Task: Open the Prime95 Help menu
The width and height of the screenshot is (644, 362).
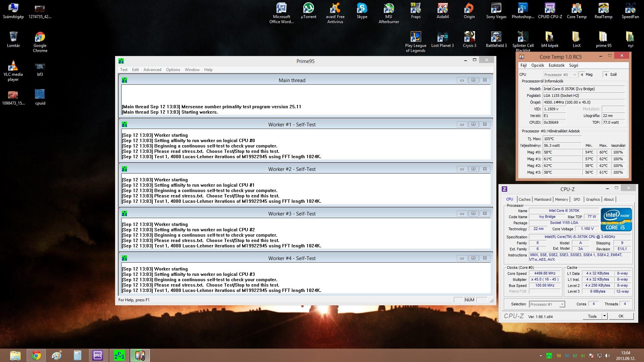Action: (x=208, y=70)
